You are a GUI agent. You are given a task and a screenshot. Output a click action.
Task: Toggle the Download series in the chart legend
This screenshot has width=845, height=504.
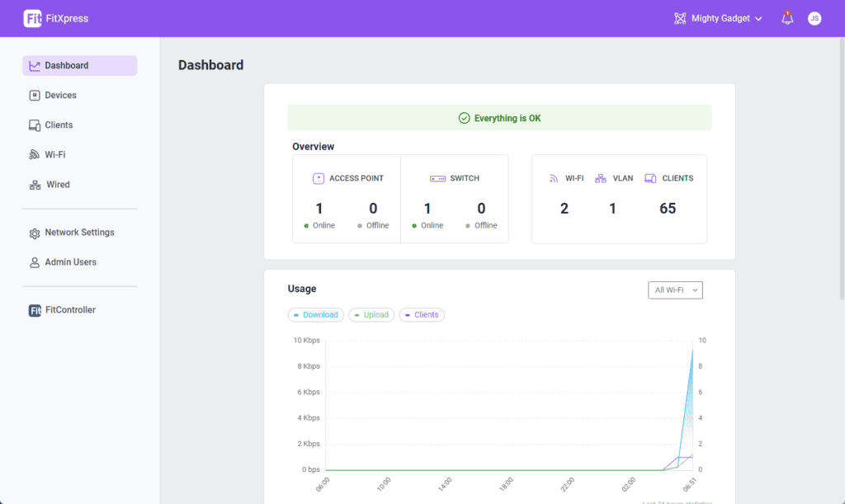coord(316,315)
